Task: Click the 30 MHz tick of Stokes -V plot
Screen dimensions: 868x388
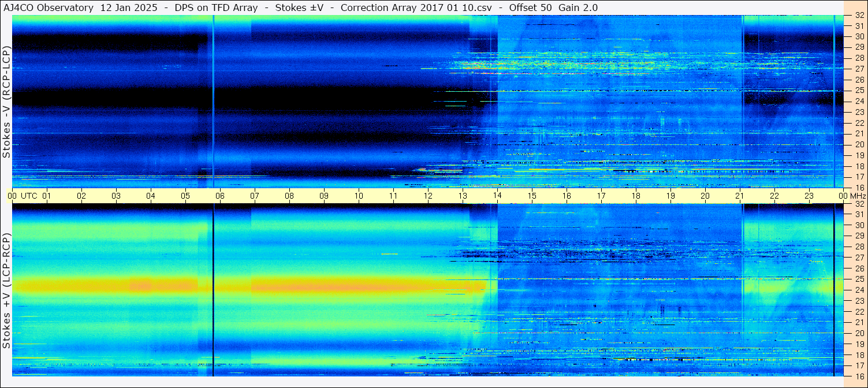Action: (859, 36)
